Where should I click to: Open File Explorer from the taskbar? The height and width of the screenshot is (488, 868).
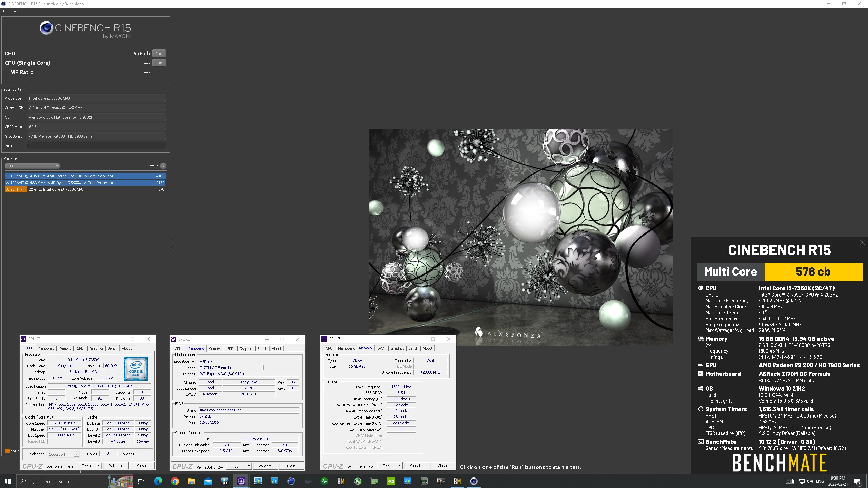click(x=192, y=481)
